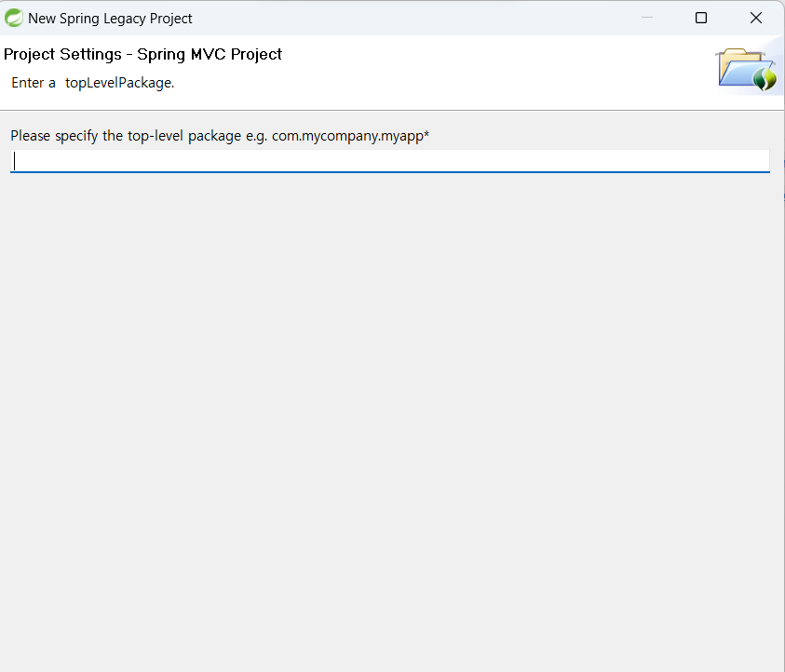
Task: Click the 'New Spring Legacy Project' window title
Action: pos(110,19)
